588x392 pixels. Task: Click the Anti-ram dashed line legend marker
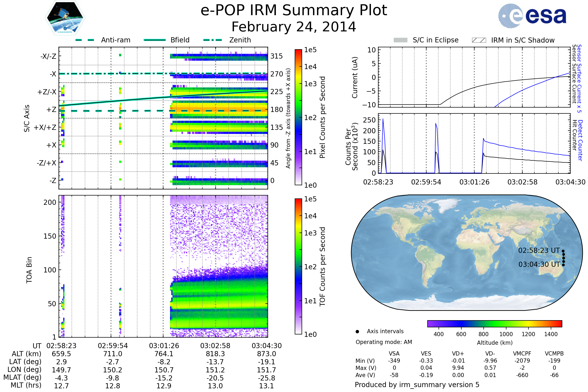[x=85, y=40]
